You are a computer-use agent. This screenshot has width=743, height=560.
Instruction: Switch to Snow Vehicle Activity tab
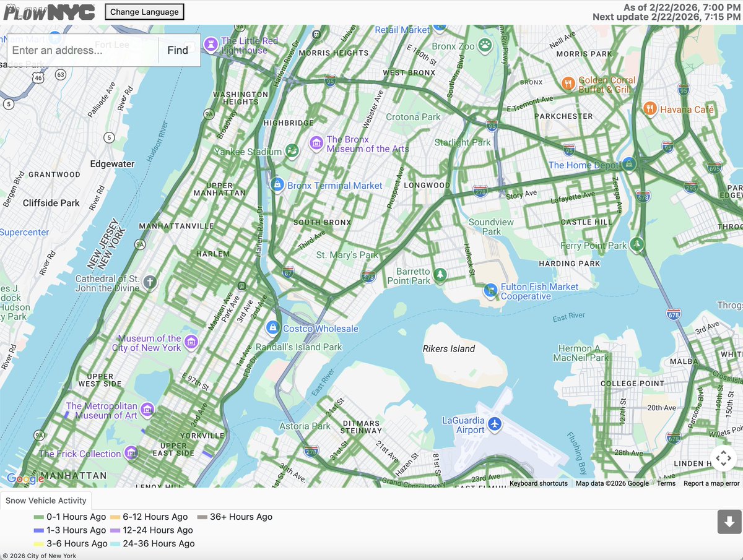click(46, 501)
